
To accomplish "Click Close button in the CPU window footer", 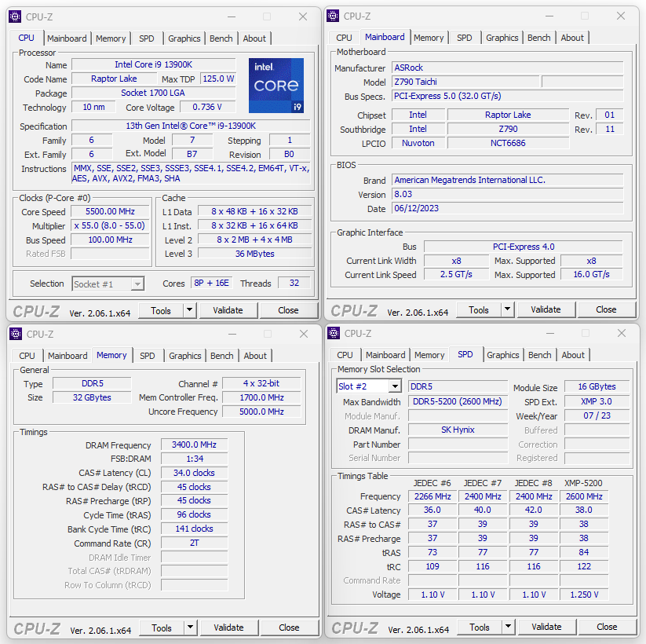I will [x=288, y=310].
